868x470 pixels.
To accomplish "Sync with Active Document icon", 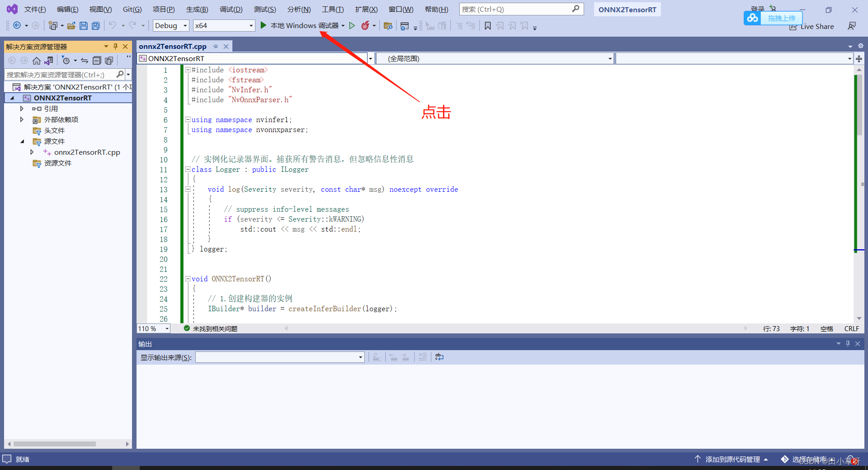I will 84,61.
